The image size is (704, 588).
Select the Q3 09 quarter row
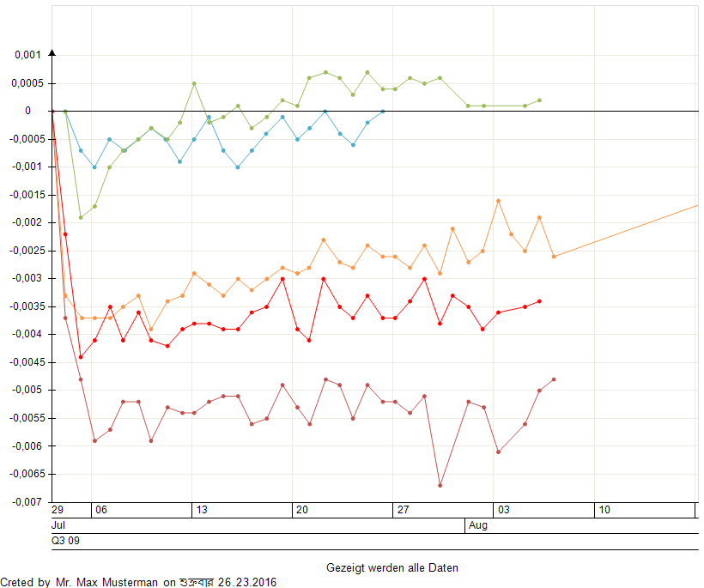[x=65, y=542]
